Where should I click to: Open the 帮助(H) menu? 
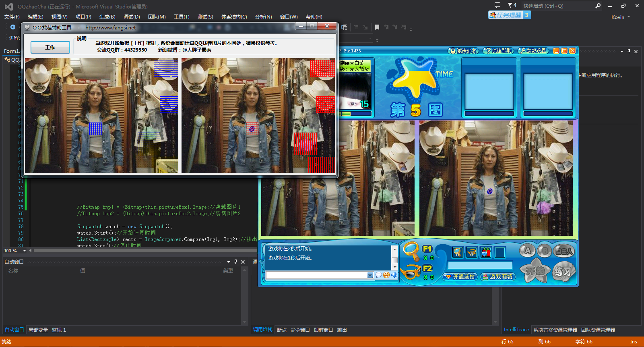[314, 17]
